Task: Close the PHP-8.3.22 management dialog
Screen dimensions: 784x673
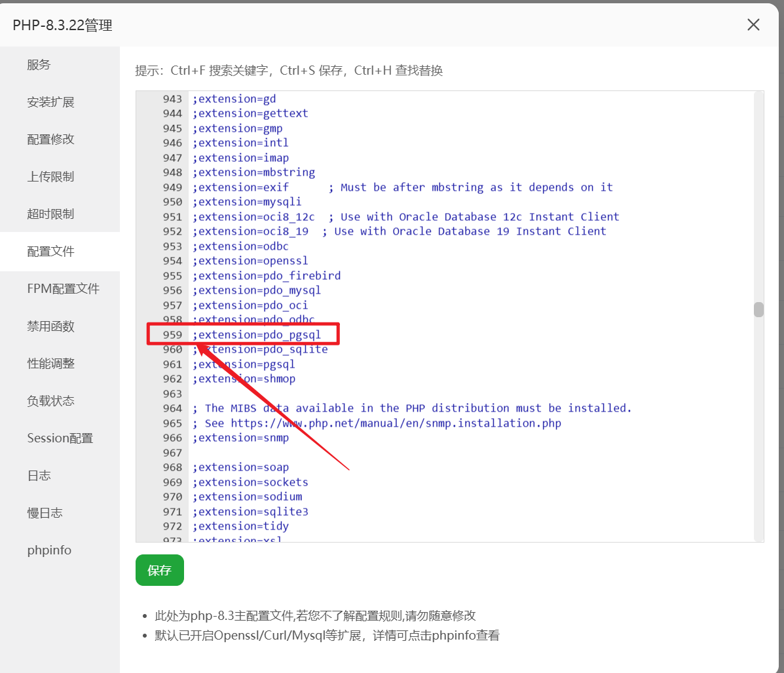Action: pos(753,25)
